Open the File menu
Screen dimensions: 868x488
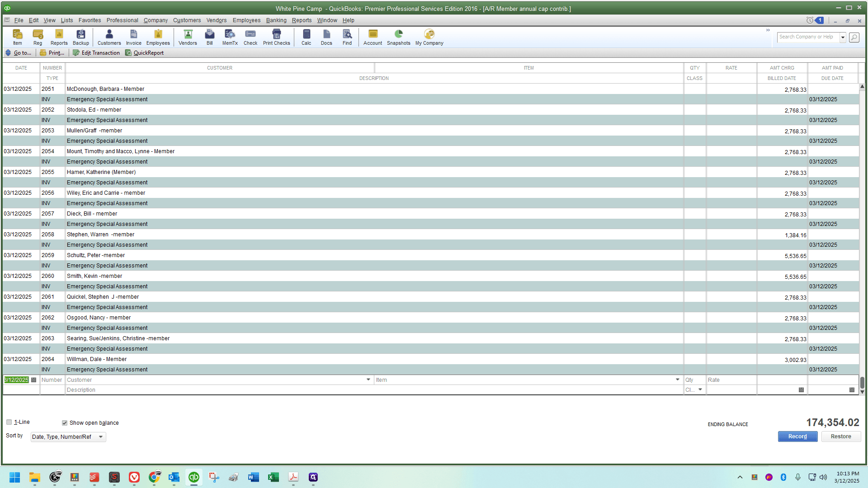(x=19, y=20)
